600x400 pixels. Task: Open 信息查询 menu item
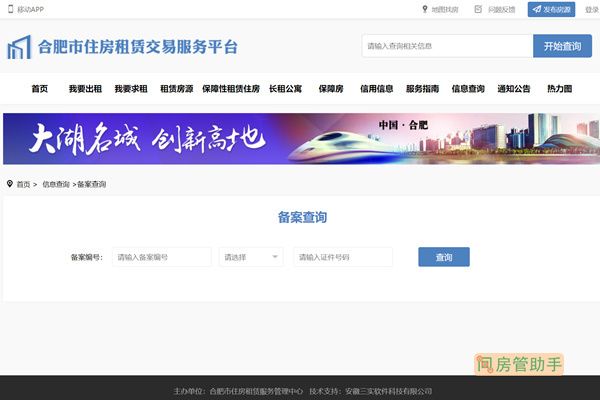click(x=468, y=89)
